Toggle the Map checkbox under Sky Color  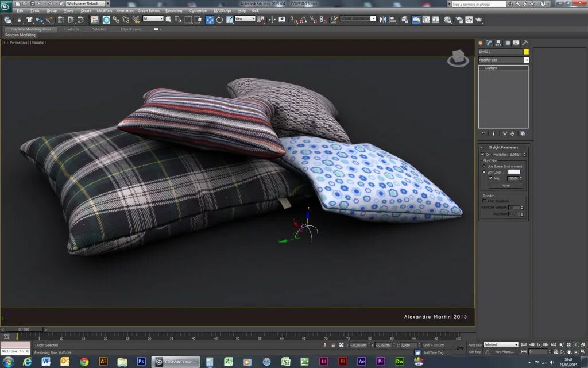490,178
